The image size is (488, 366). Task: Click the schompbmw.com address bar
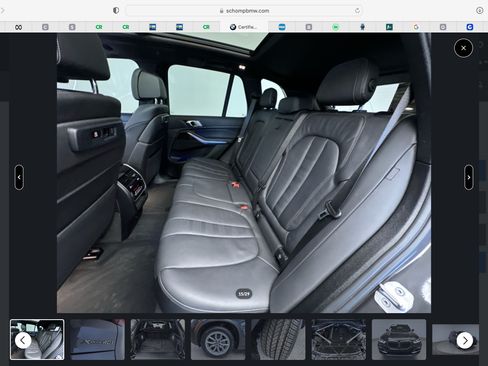(x=244, y=11)
